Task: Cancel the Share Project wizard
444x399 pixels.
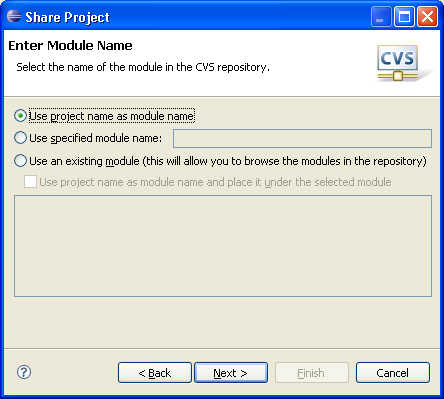Action: click(393, 373)
